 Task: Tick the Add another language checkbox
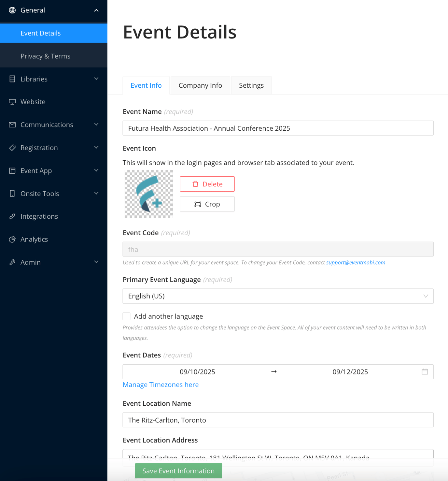tap(127, 316)
